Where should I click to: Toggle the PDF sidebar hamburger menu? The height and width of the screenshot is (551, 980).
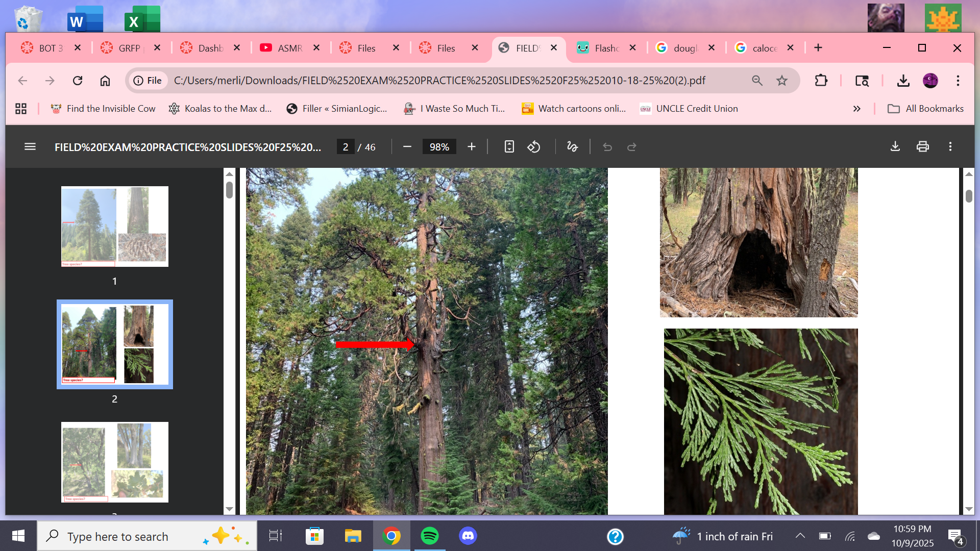(30, 147)
